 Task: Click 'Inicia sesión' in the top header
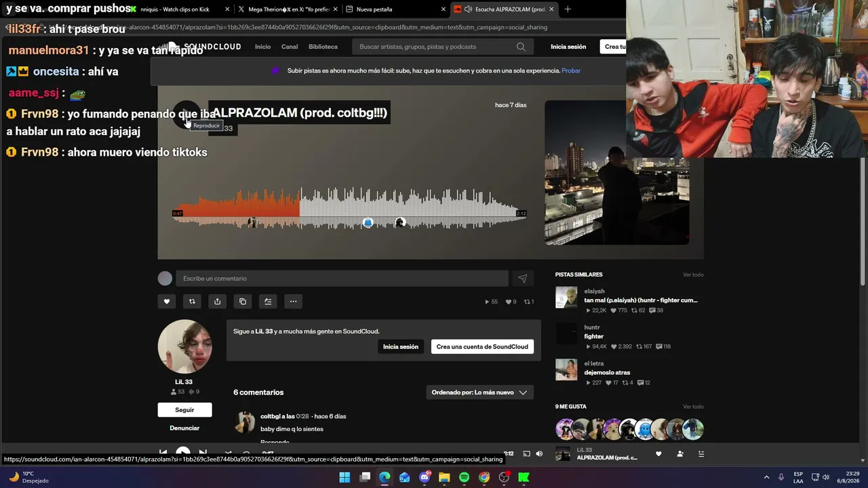click(568, 47)
